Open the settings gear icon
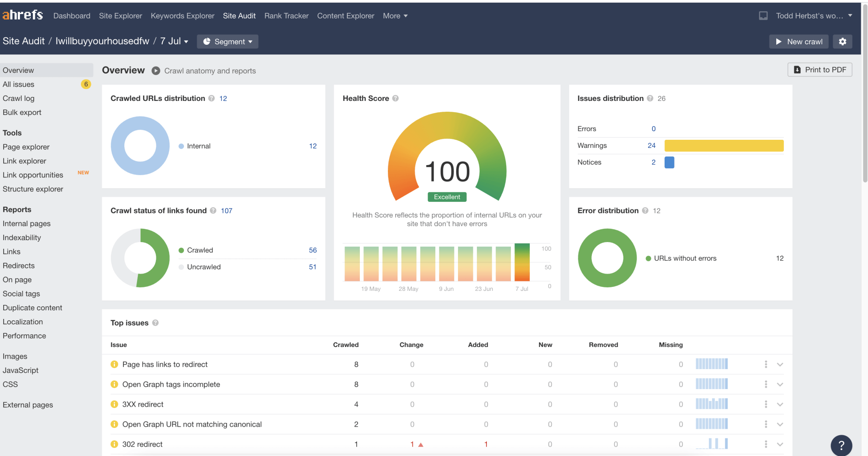The width and height of the screenshot is (868, 456). coord(843,42)
